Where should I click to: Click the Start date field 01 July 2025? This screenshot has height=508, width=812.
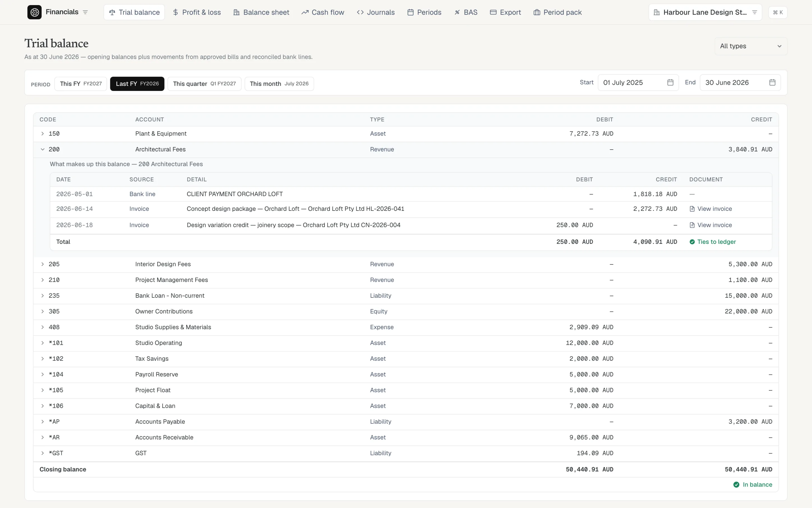pos(638,83)
